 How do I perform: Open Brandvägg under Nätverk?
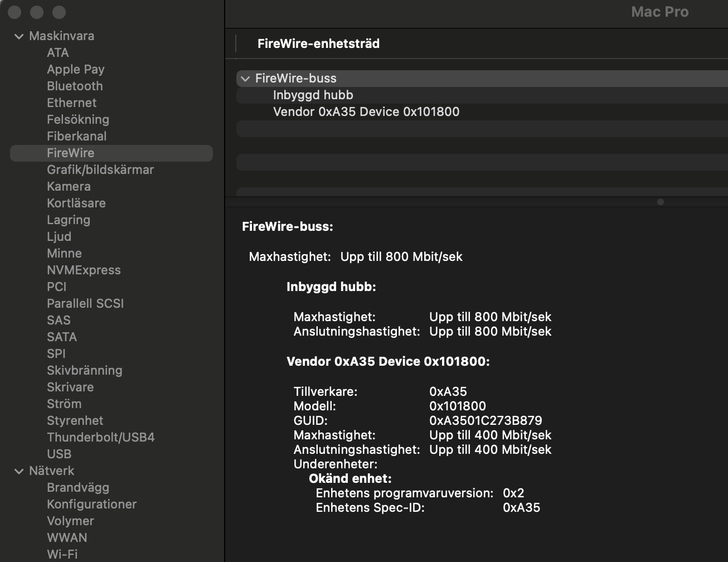[78, 487]
